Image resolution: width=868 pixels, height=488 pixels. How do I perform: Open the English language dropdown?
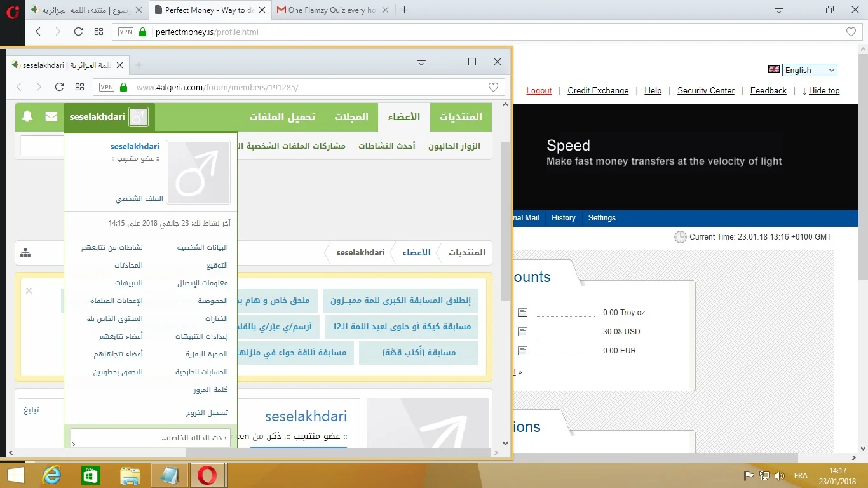809,70
